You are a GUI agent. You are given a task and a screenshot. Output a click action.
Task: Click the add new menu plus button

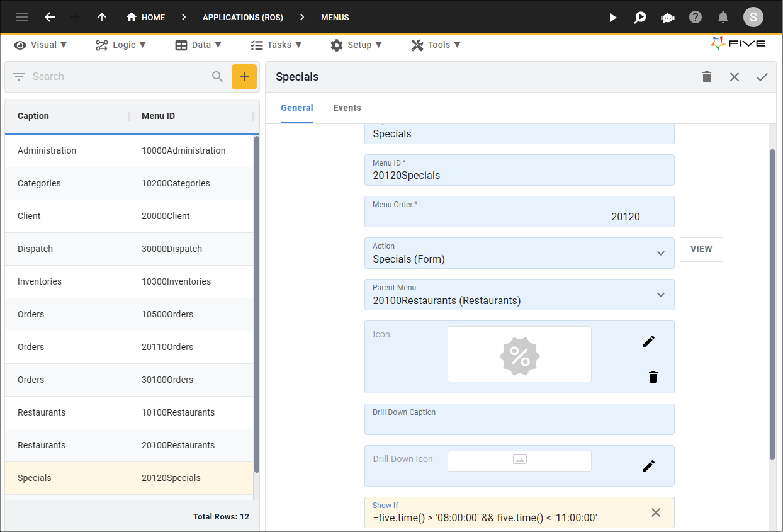244,77
